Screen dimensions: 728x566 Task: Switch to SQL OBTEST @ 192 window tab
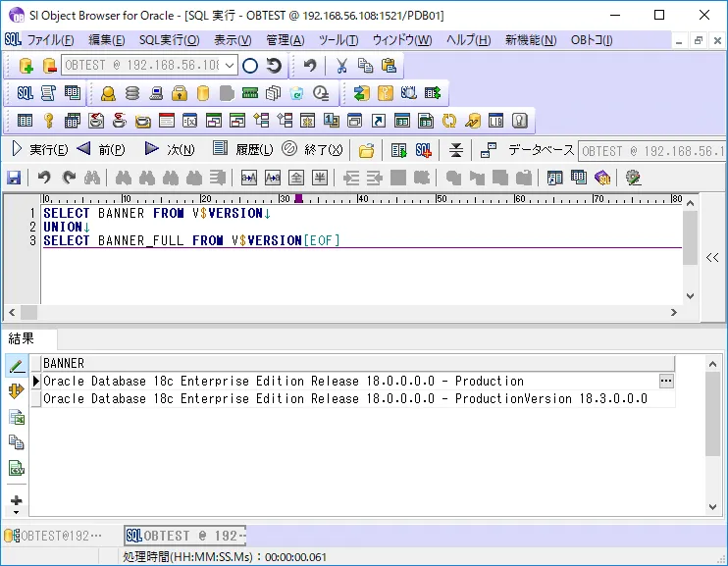tap(184, 536)
